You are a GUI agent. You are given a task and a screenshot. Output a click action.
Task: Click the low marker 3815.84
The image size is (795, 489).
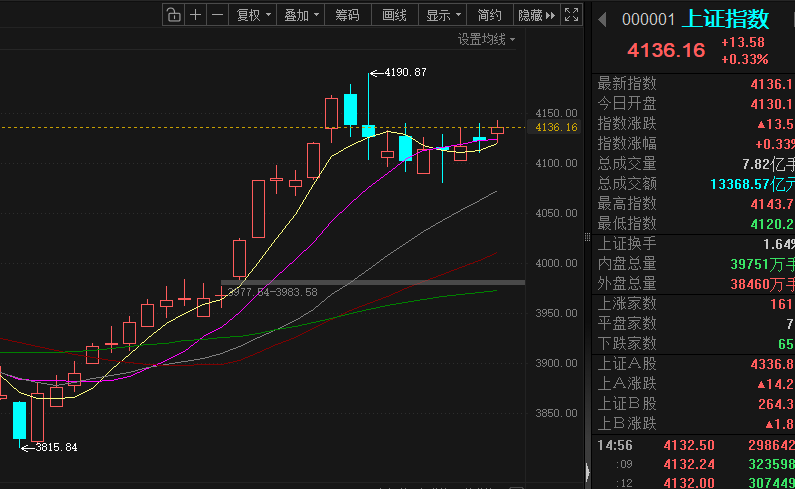pyautogui.click(x=56, y=447)
